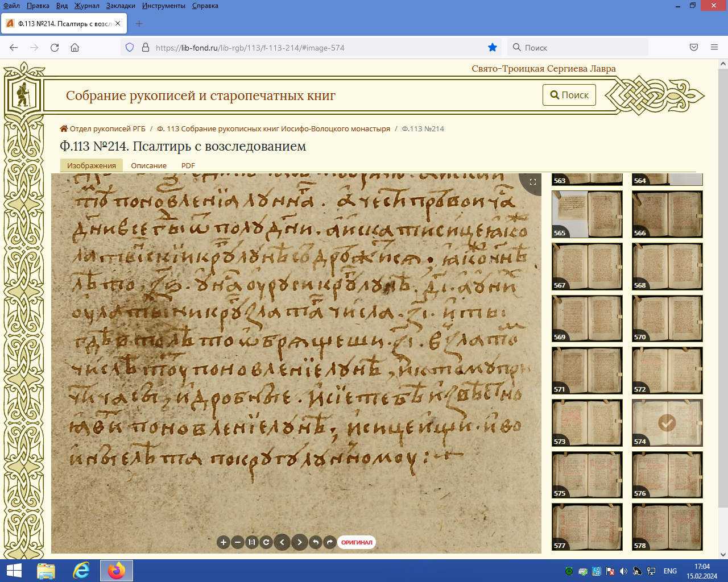The height and width of the screenshot is (582, 728).
Task: Select thumbnail 569
Action: (x=587, y=318)
